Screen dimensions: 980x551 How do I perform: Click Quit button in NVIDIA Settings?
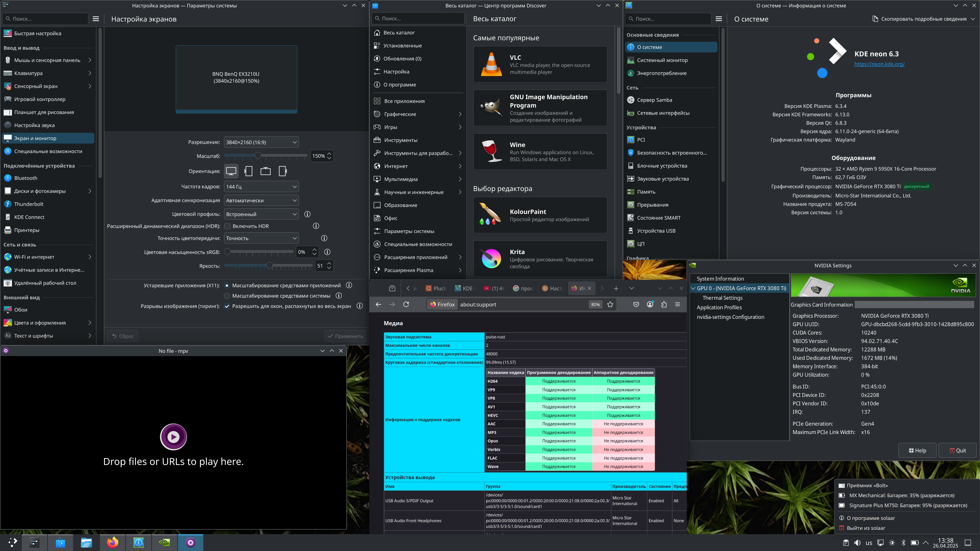pyautogui.click(x=958, y=450)
